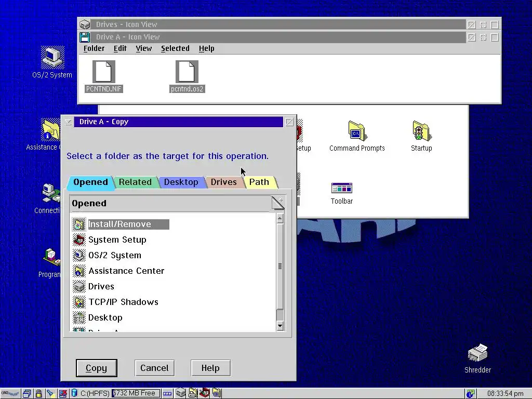Click the Drive A - Copy title bar
Screen dimensions: 532x399
179,122
